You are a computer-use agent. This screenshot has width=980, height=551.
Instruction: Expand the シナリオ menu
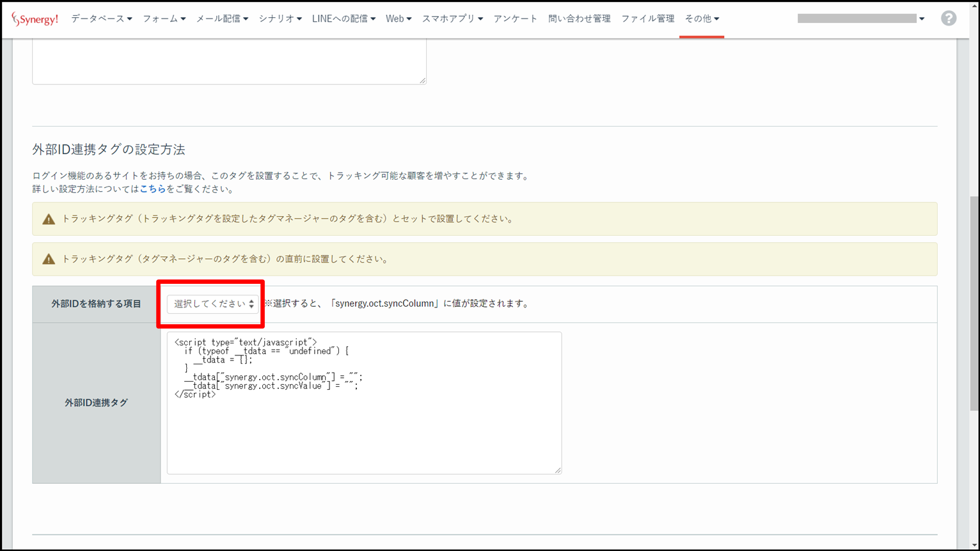[x=280, y=19]
